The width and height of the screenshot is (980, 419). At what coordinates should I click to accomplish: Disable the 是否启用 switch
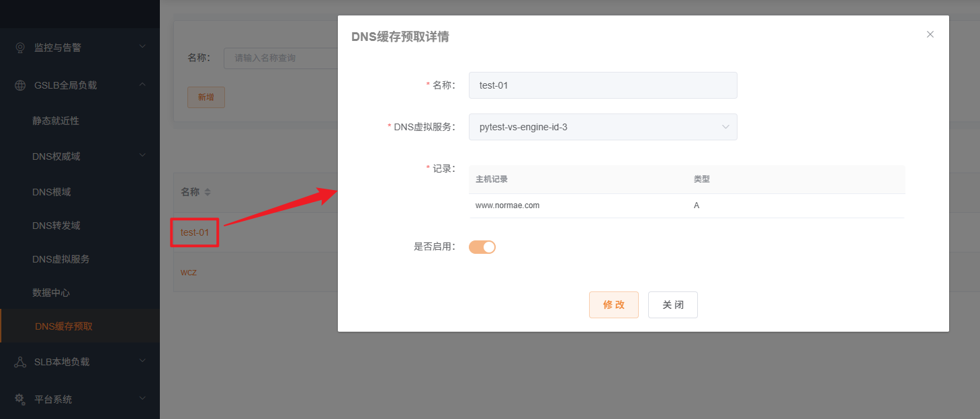pyautogui.click(x=482, y=246)
